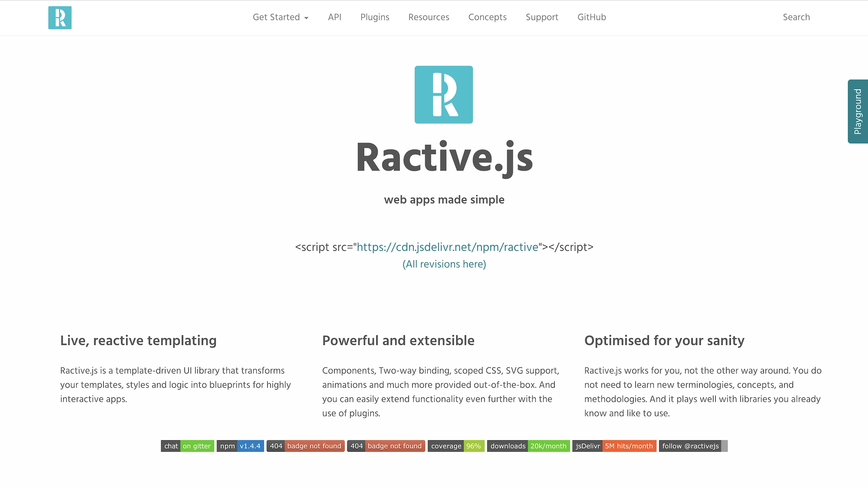Click the chat on gitter badge

tap(187, 446)
